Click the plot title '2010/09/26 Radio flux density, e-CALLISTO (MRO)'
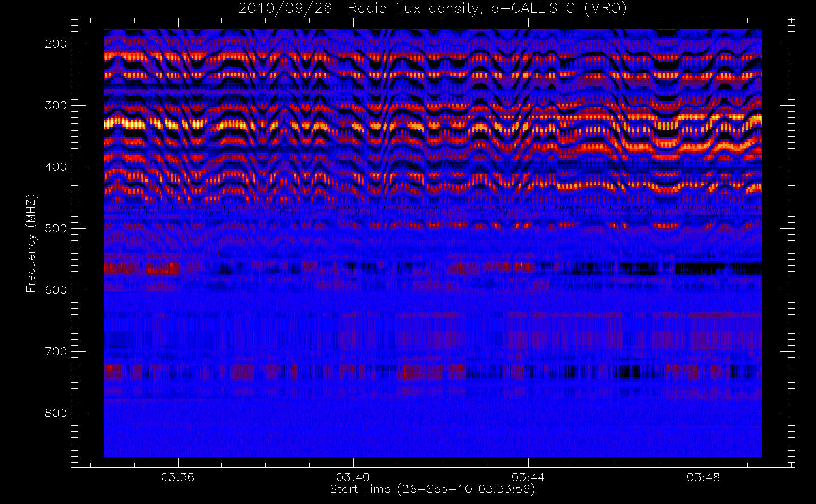 coord(432,9)
